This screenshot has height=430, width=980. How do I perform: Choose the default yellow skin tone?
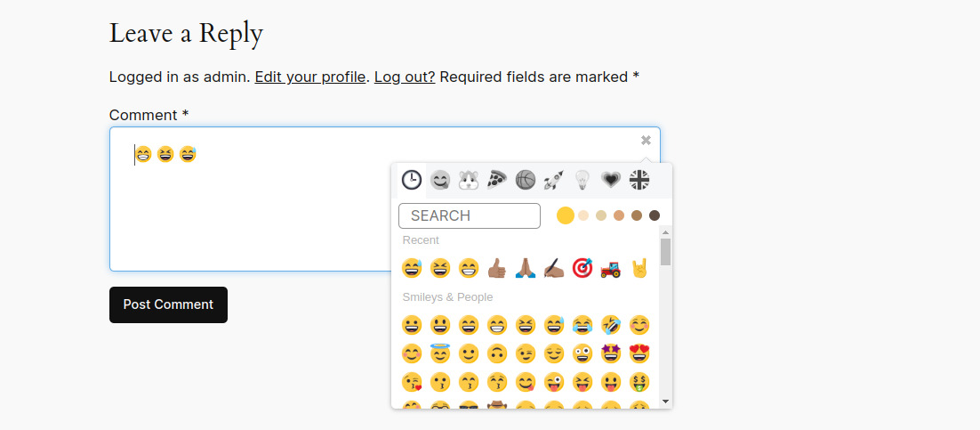click(x=566, y=215)
